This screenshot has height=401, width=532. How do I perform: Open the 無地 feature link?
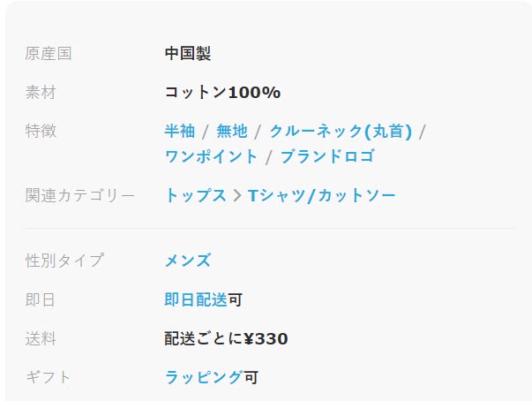coord(232,132)
